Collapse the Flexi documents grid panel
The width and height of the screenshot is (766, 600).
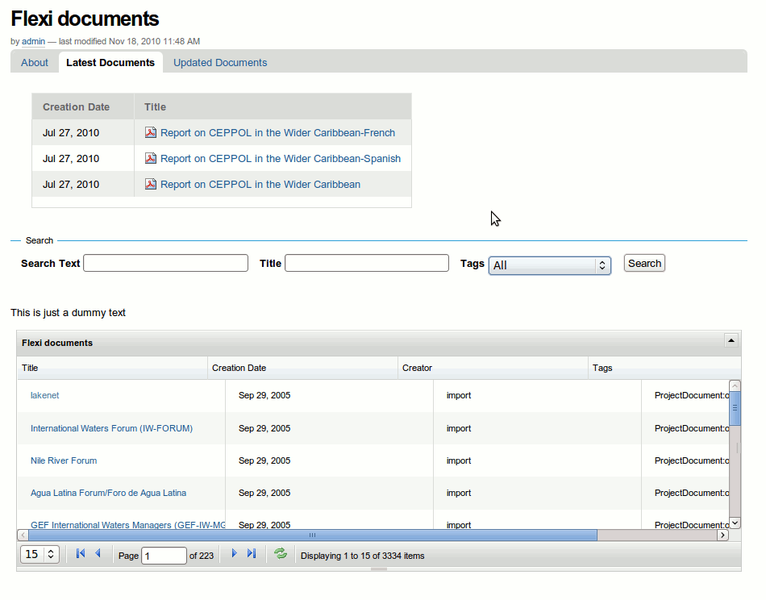coord(731,341)
